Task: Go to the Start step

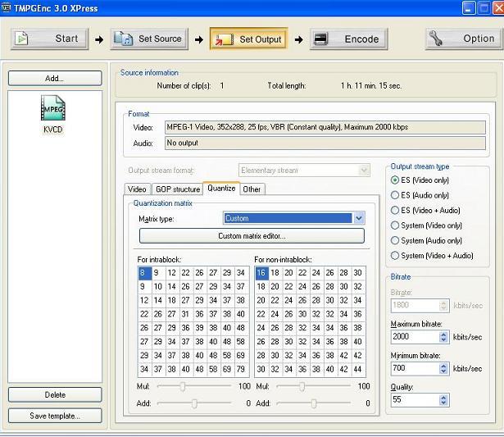Action: coord(49,39)
